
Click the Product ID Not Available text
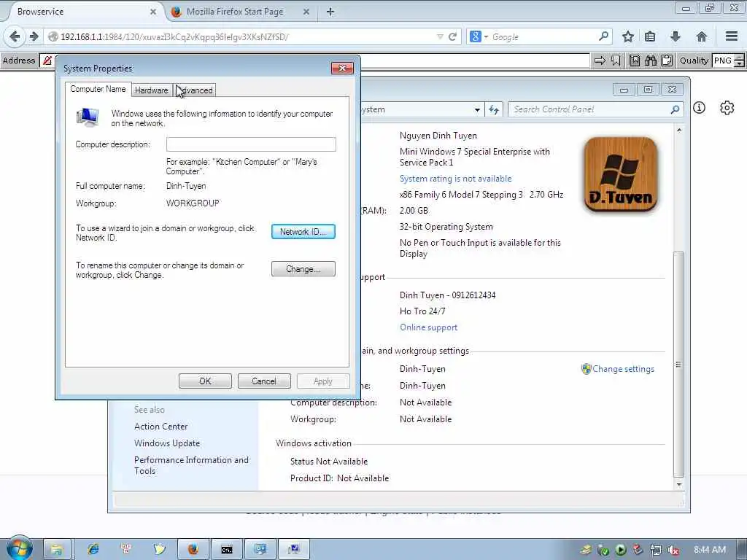340,478
